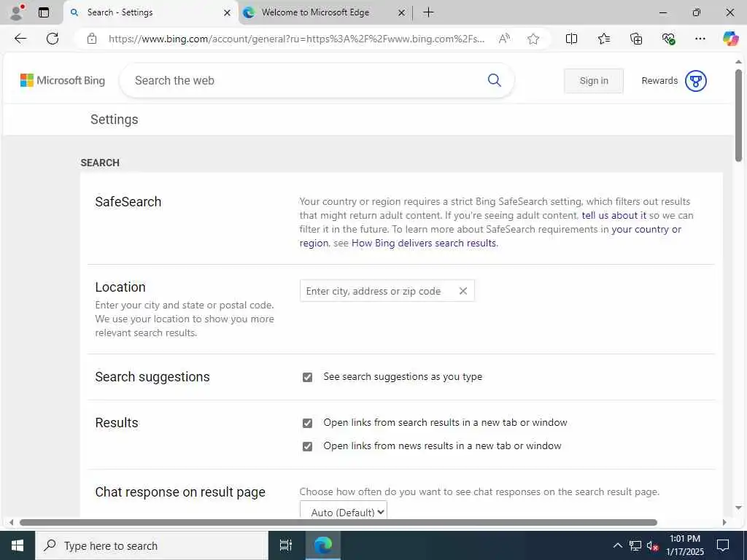
Task: Click the Sign in button
Action: [x=593, y=81]
